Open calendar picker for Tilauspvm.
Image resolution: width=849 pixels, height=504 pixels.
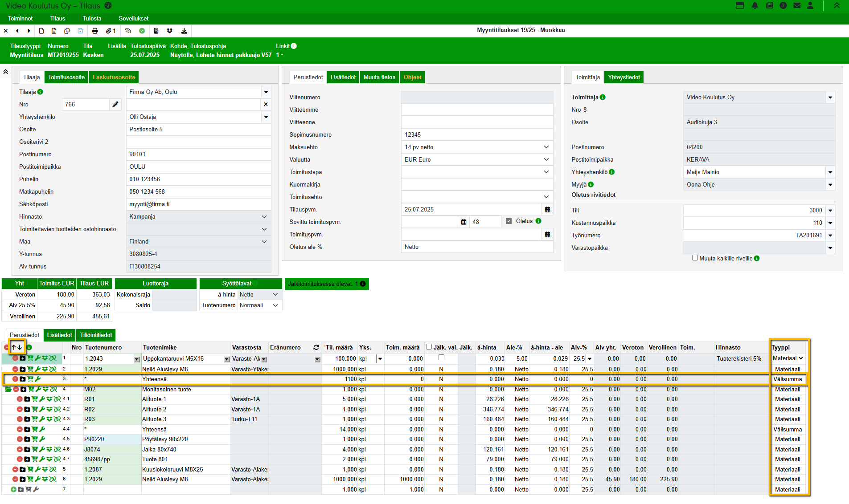coord(547,210)
